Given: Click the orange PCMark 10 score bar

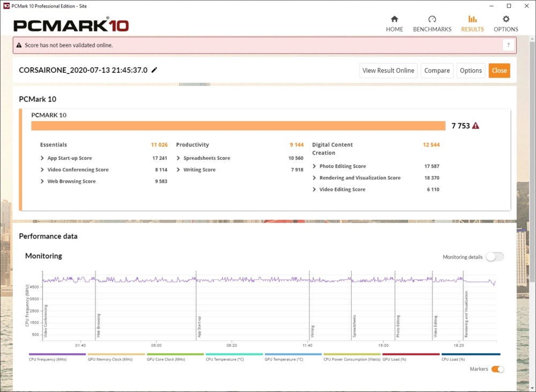Looking at the screenshot, I should tap(239, 126).
